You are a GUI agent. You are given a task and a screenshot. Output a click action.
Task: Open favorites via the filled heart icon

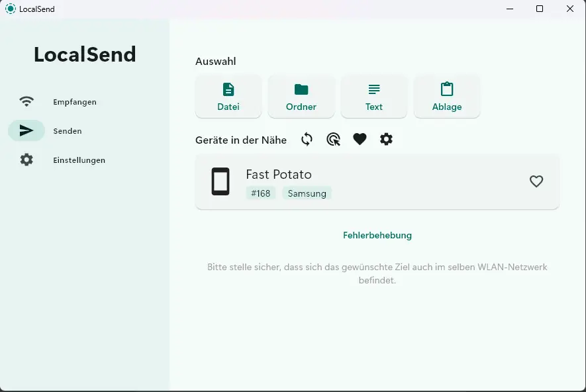[360, 139]
